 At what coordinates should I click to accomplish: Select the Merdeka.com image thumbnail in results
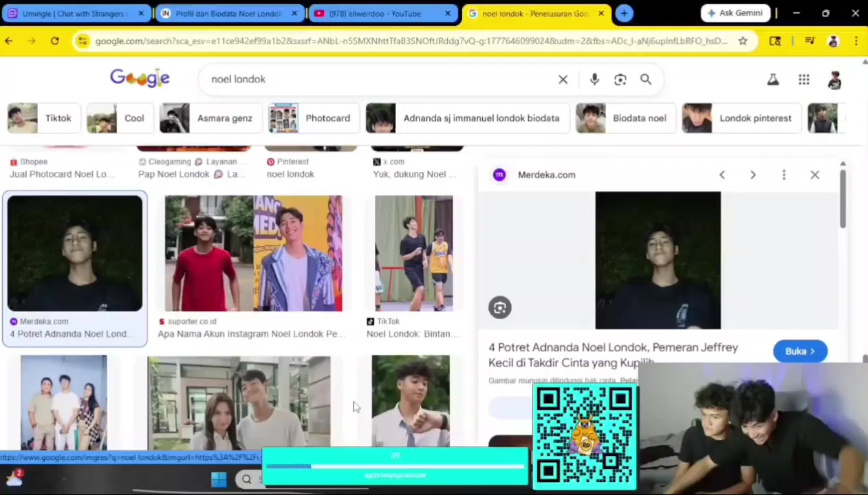(x=75, y=254)
